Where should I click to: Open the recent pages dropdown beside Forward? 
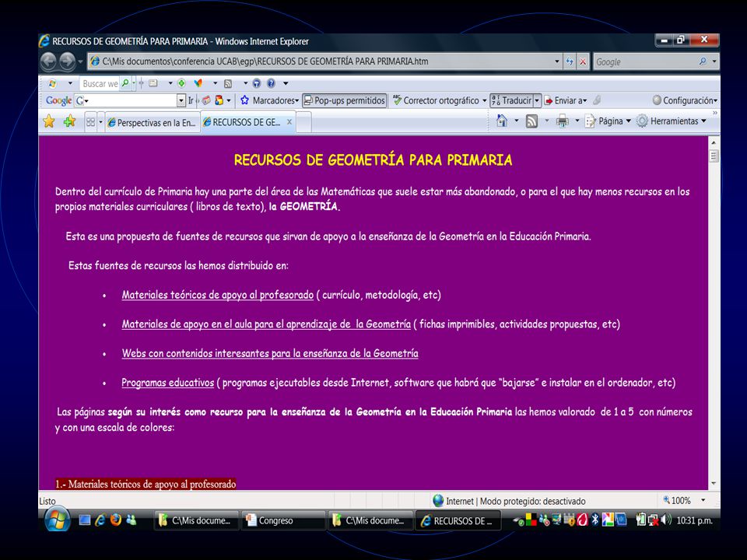point(80,61)
